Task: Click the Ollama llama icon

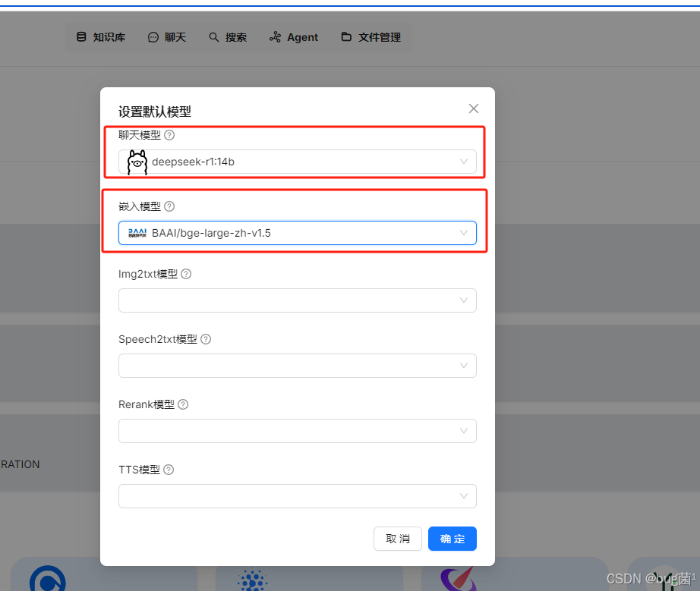Action: click(x=137, y=162)
